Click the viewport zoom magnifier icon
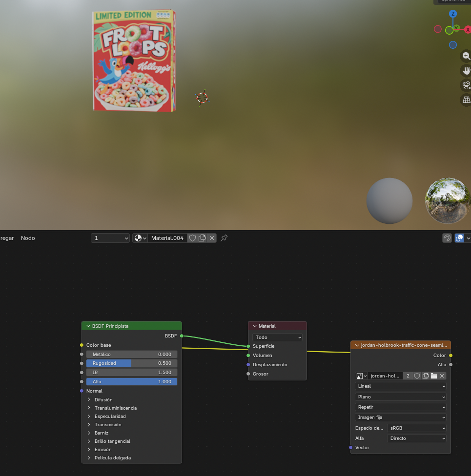Image resolution: width=471 pixels, height=476 pixels. pyautogui.click(x=466, y=56)
